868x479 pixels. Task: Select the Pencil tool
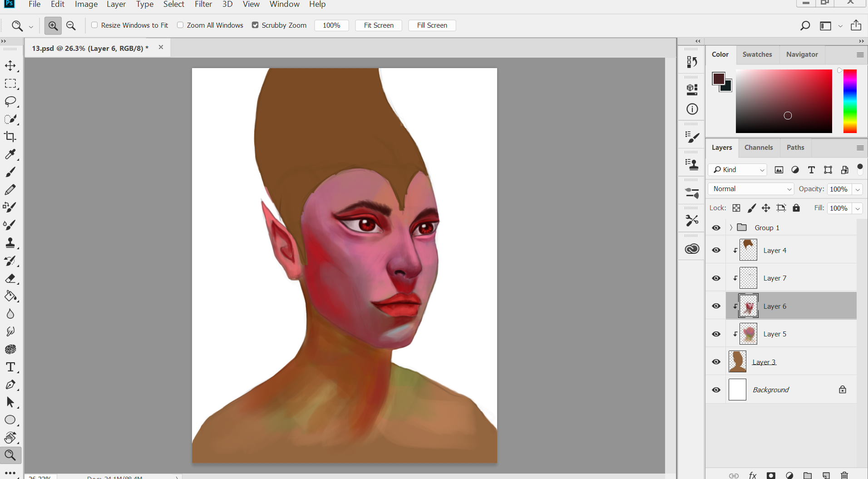click(x=10, y=190)
